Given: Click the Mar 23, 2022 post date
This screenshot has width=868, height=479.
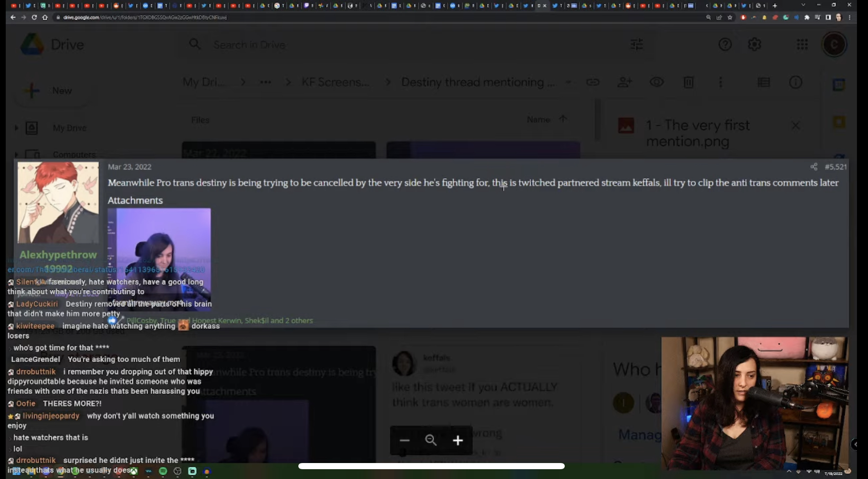Looking at the screenshot, I should [129, 167].
